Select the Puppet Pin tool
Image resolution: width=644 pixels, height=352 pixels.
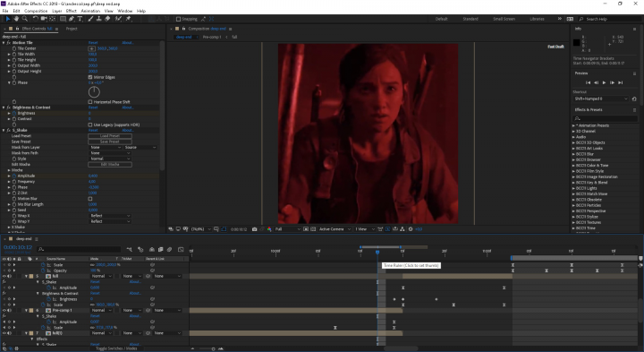[128, 19]
